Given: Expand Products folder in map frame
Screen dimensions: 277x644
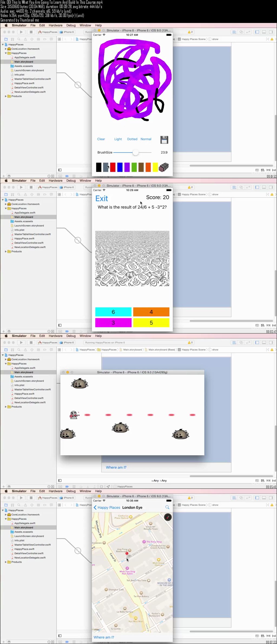Looking at the screenshot, I should point(6,562).
